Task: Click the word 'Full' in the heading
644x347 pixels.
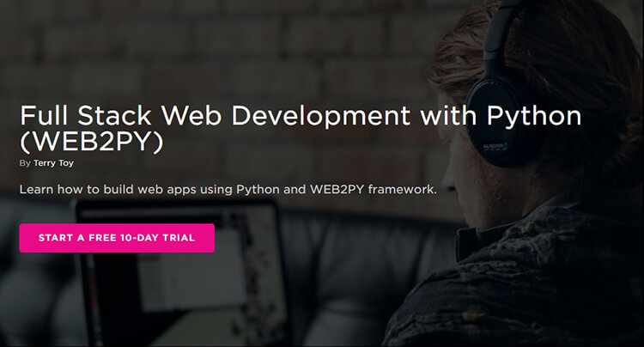Action: (44, 116)
